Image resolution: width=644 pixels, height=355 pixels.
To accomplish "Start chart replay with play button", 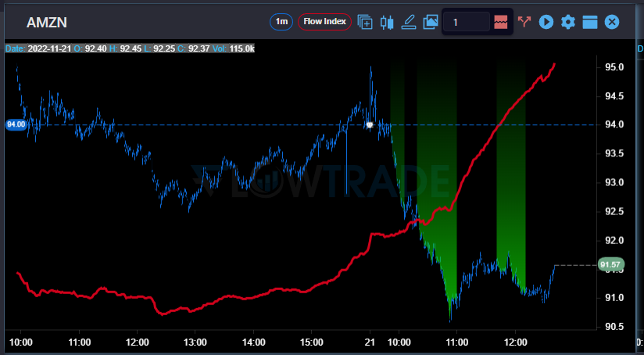I will click(x=546, y=22).
